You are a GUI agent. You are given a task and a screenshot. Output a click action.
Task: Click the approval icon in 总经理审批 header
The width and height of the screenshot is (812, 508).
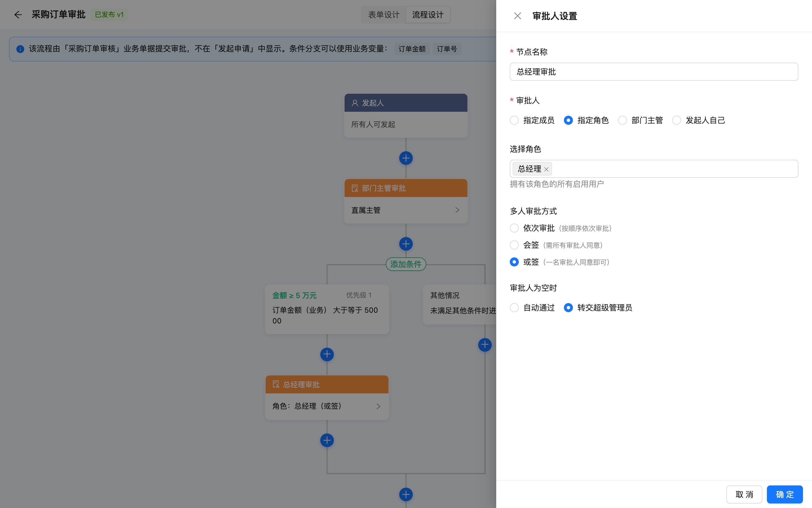click(x=276, y=384)
